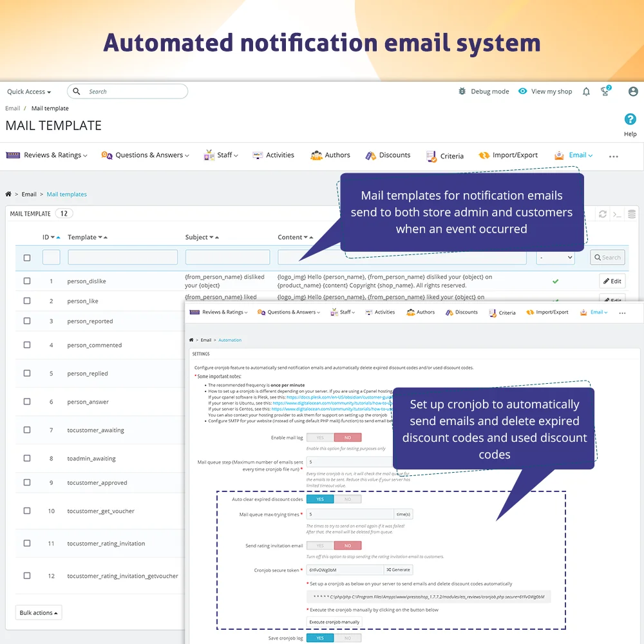The width and height of the screenshot is (644, 644).
Task: Click the top Search input field
Action: [x=129, y=91]
